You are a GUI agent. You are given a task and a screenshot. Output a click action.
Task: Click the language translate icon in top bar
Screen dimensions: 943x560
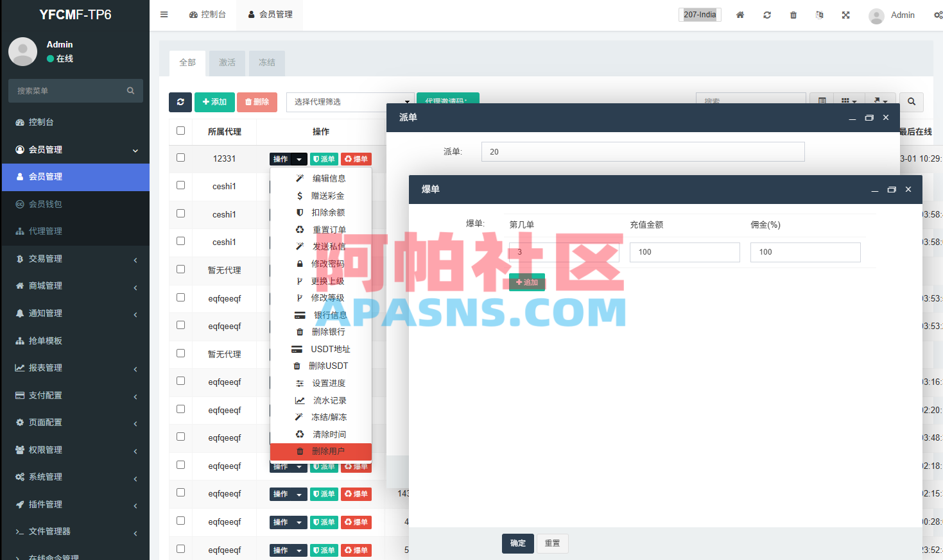click(x=820, y=15)
